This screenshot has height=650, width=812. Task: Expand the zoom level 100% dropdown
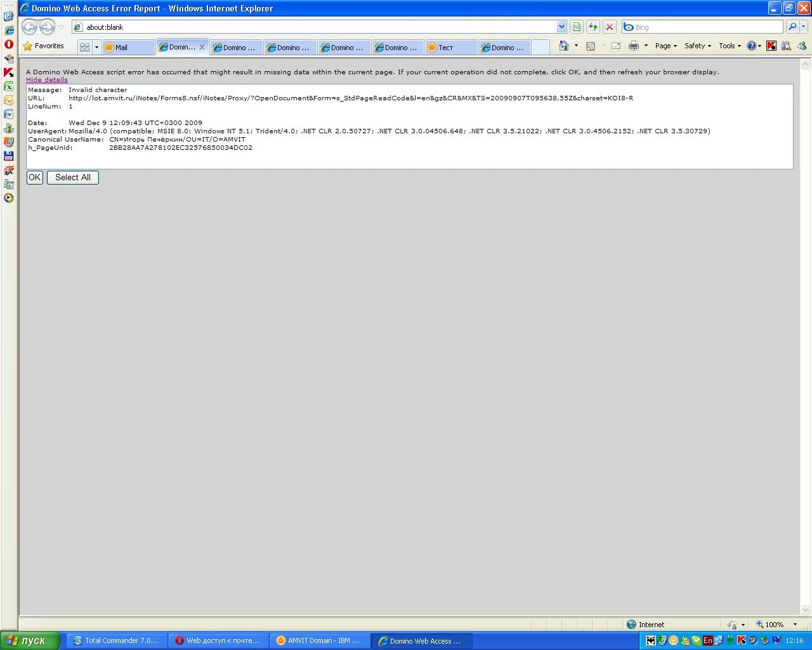pyautogui.click(x=795, y=625)
